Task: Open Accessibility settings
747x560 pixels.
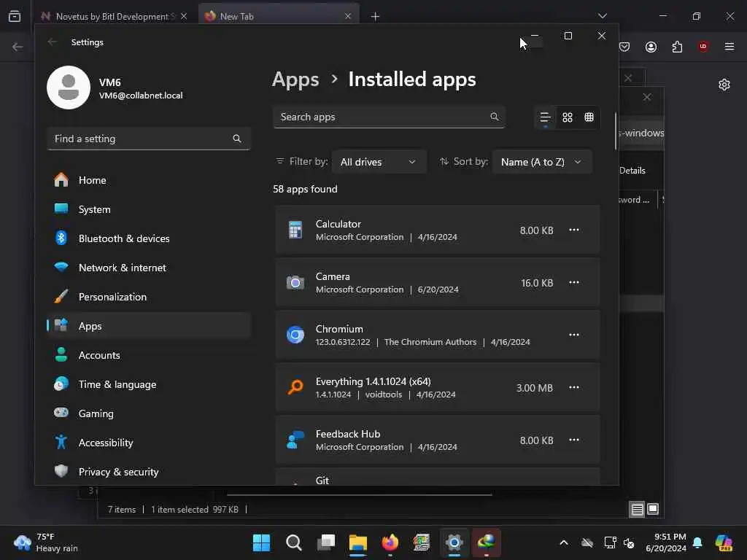Action: pos(149,443)
